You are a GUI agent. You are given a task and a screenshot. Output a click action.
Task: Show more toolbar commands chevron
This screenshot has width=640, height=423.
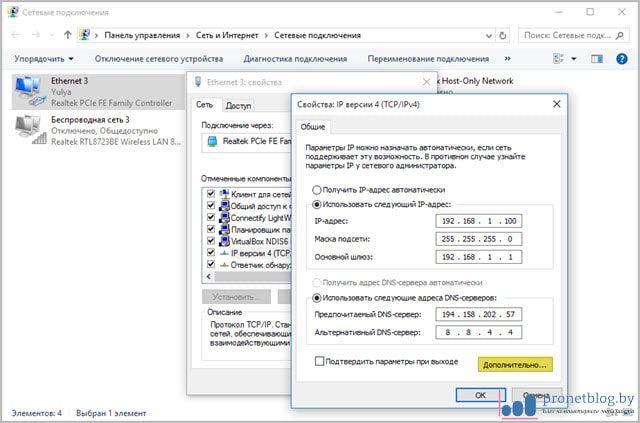coord(507,58)
